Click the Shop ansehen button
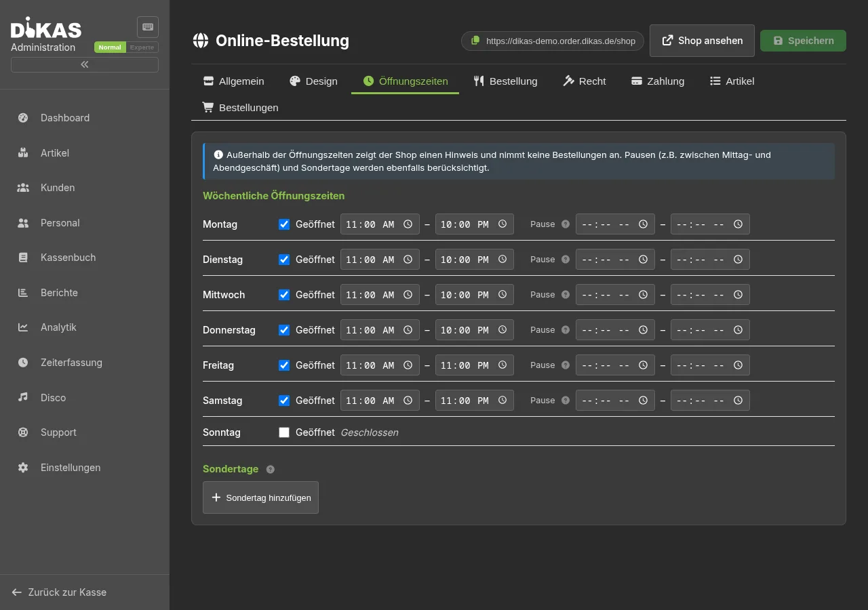The image size is (868, 610). click(702, 41)
